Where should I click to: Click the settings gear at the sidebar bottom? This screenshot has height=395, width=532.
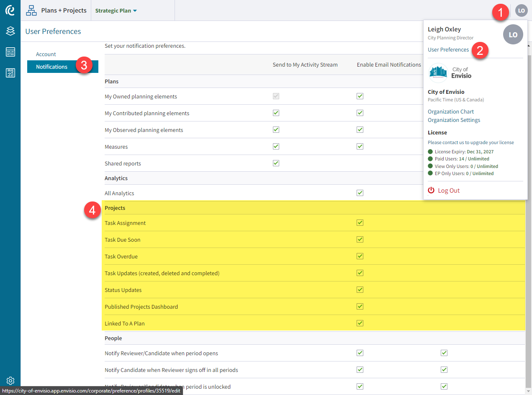click(10, 380)
